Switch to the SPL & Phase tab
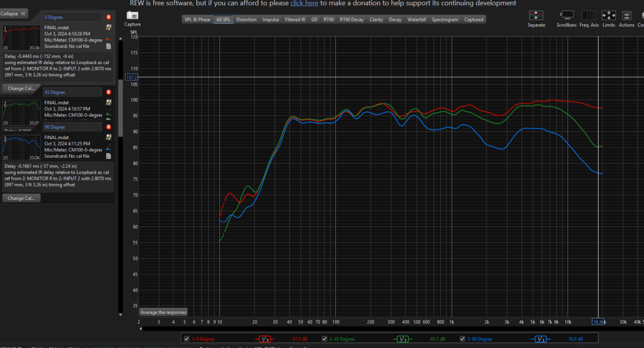The width and height of the screenshot is (644, 348). coord(197,20)
